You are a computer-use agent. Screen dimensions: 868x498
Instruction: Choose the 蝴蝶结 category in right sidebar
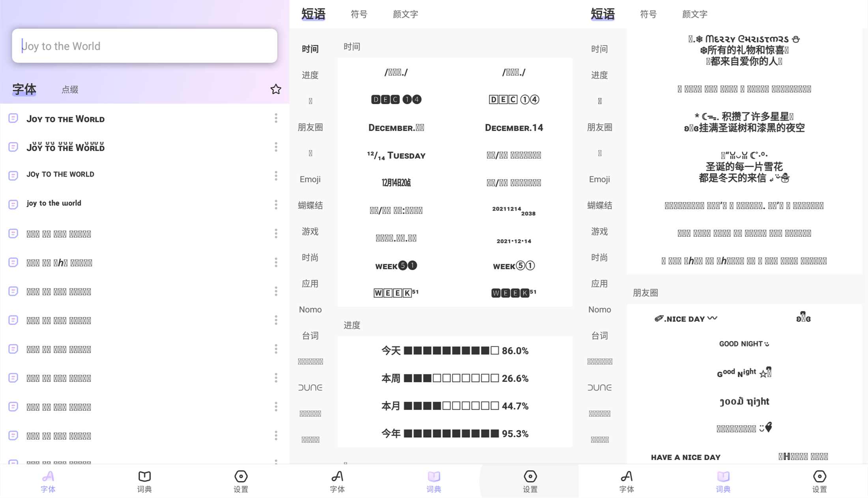click(x=599, y=205)
